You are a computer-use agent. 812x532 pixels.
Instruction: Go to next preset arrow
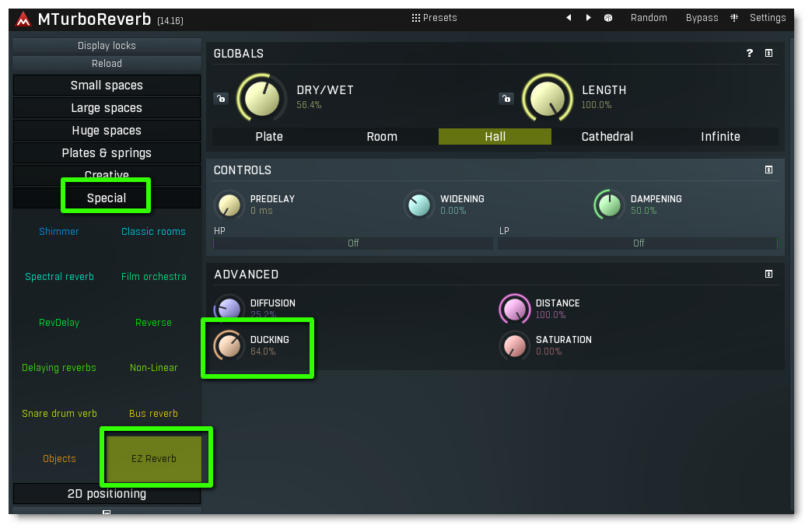point(588,18)
